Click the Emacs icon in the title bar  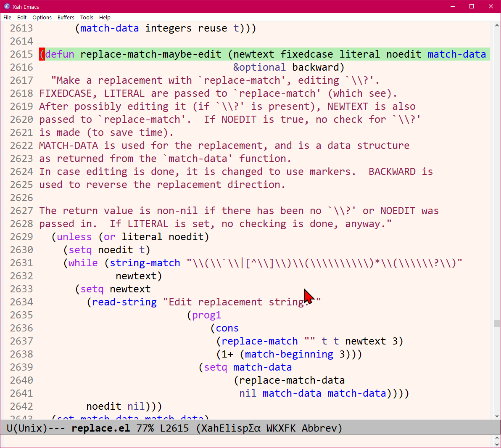point(7,7)
